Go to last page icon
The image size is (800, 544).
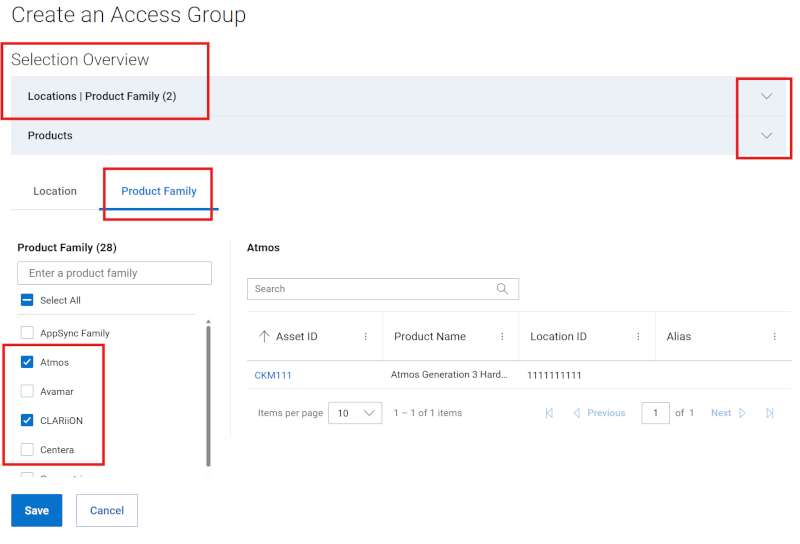[770, 413]
